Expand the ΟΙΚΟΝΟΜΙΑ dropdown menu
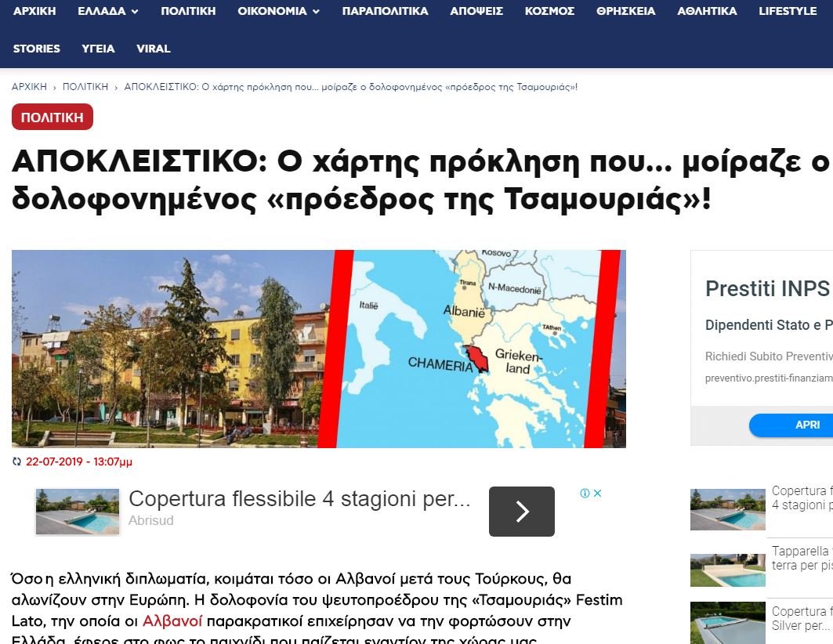The width and height of the screenshot is (833, 644). pos(279,11)
